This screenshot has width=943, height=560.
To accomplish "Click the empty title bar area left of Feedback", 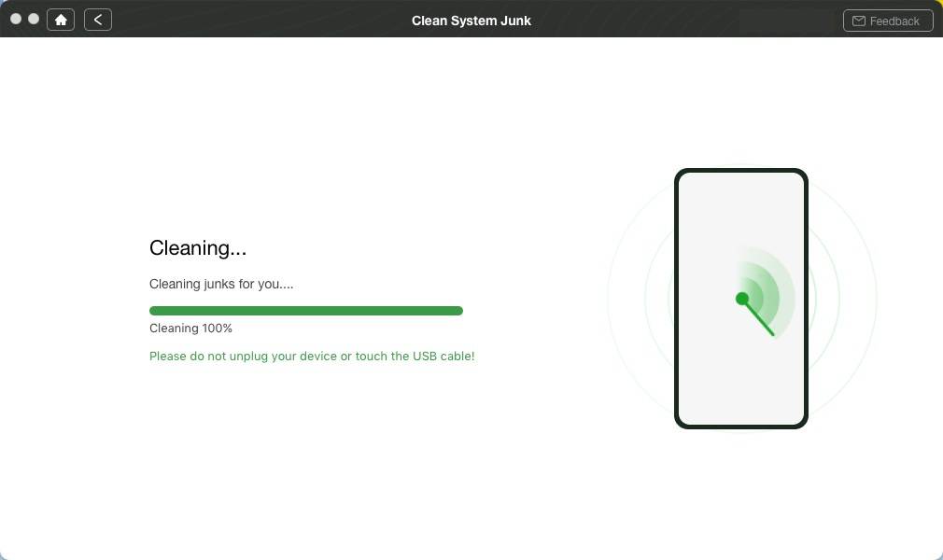I will pos(786,21).
